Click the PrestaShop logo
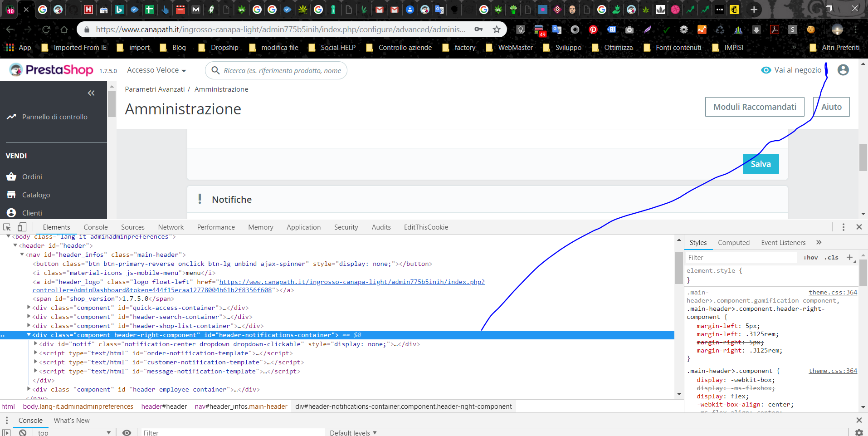The height and width of the screenshot is (436, 868). [51, 70]
